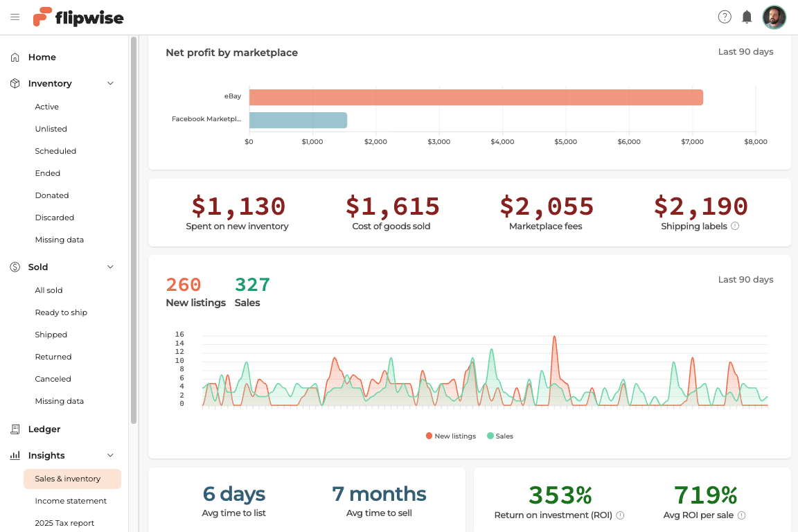Click the $1,615 cost of goods value
798x532 pixels.
click(392, 206)
